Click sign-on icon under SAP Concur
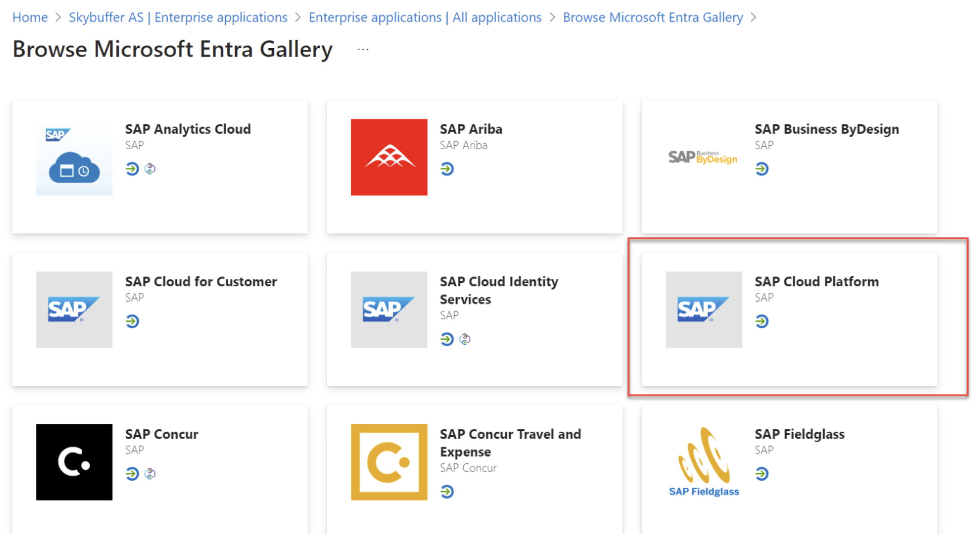The height and width of the screenshot is (538, 980). point(132,474)
